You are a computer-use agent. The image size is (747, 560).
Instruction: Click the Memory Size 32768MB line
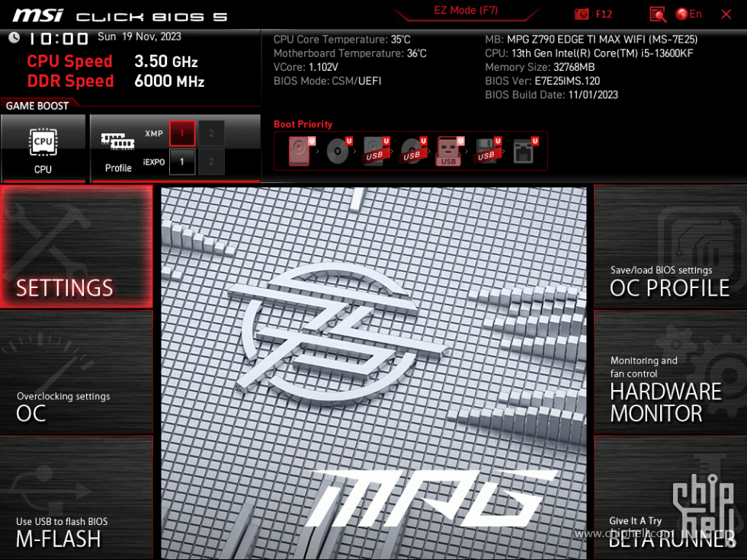click(x=540, y=67)
